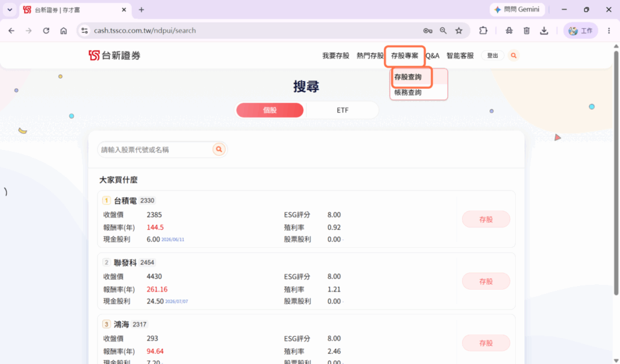This screenshot has height=364, width=620.
Task: Click the 261.16 return rate value
Action: pyautogui.click(x=157, y=290)
